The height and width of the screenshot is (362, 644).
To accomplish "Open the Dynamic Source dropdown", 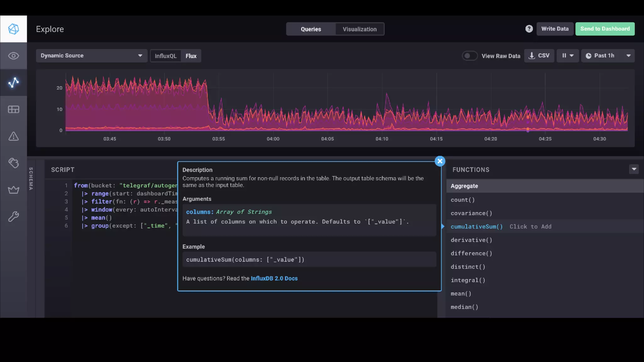I will click(x=92, y=56).
